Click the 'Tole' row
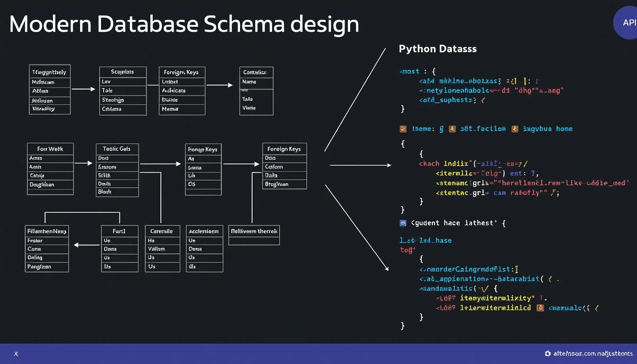The height and width of the screenshot is (364, 637). click(x=123, y=91)
